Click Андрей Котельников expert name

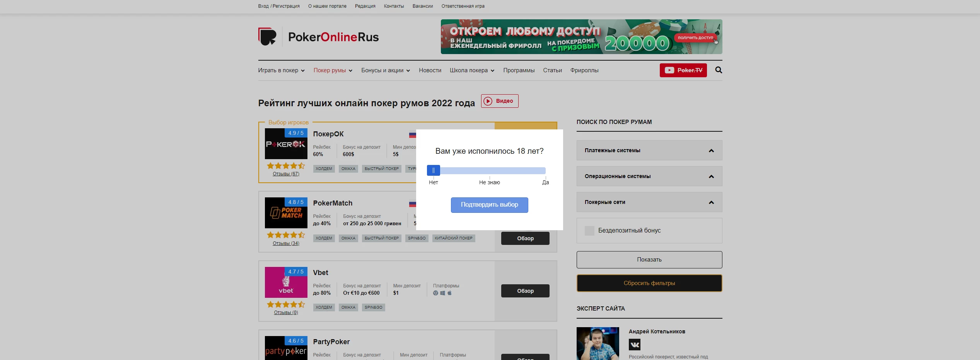pos(657,331)
